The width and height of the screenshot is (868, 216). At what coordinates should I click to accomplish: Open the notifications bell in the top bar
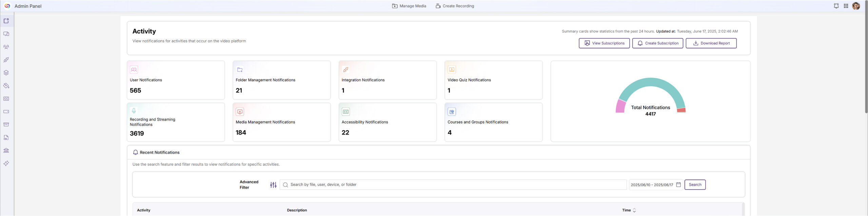[x=836, y=6]
